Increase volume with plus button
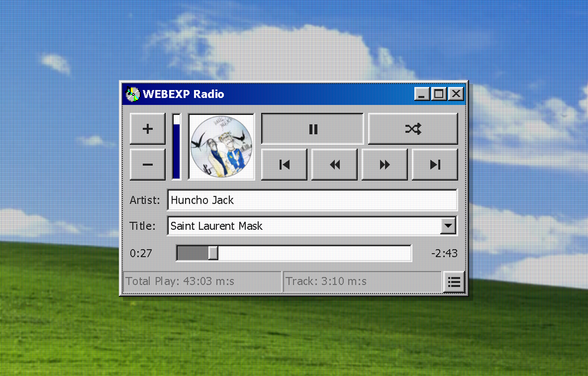 [148, 129]
